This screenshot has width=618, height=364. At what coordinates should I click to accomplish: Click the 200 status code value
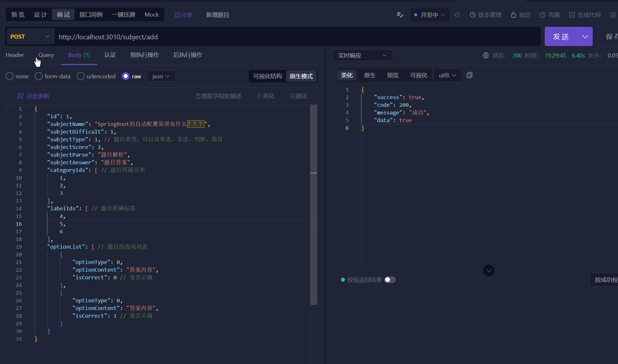(517, 55)
